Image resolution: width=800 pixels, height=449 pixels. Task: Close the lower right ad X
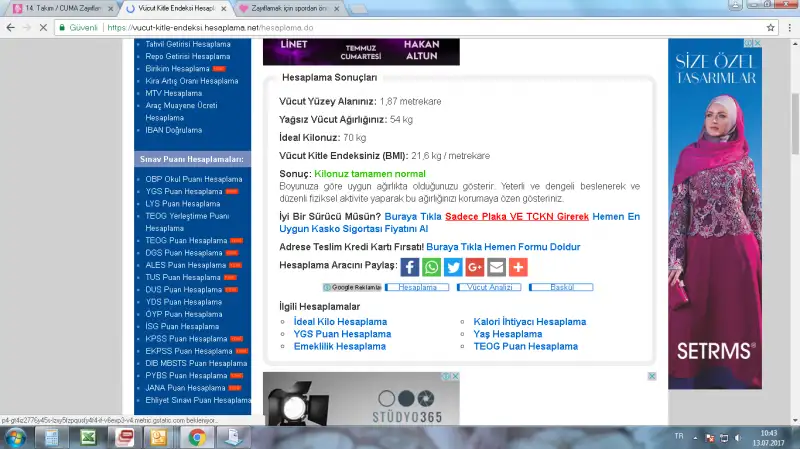[652, 376]
